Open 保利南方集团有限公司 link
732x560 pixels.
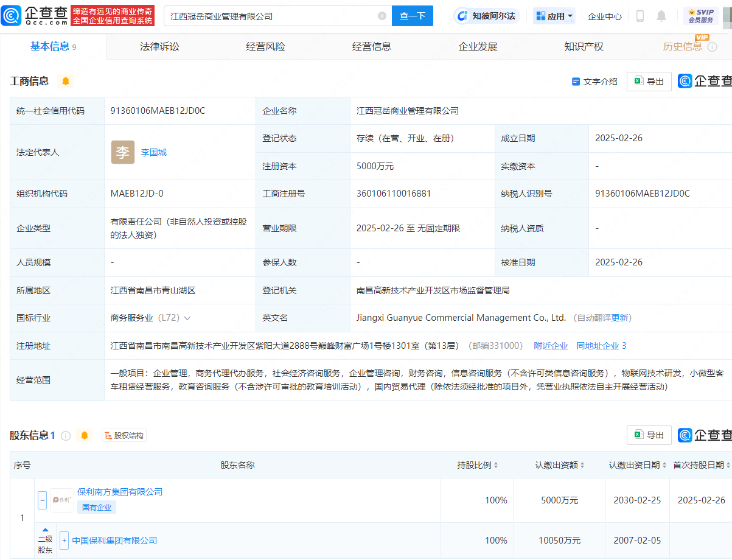(120, 492)
